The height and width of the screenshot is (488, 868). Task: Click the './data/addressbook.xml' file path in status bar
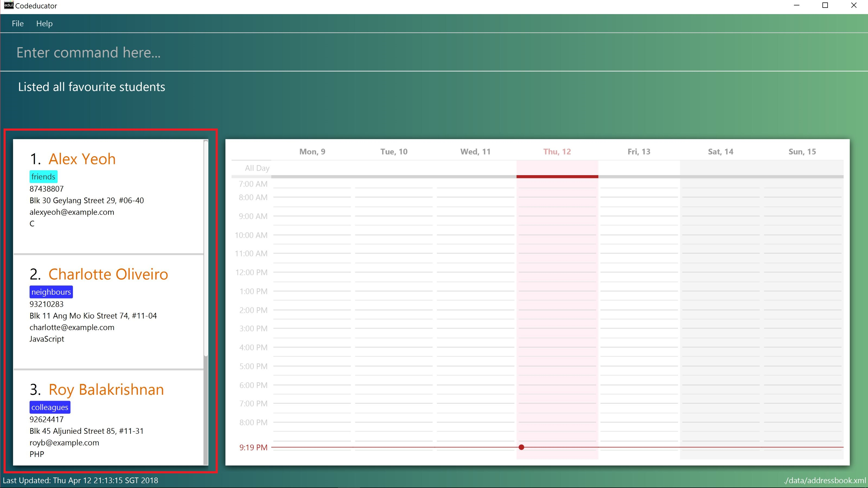tap(825, 481)
